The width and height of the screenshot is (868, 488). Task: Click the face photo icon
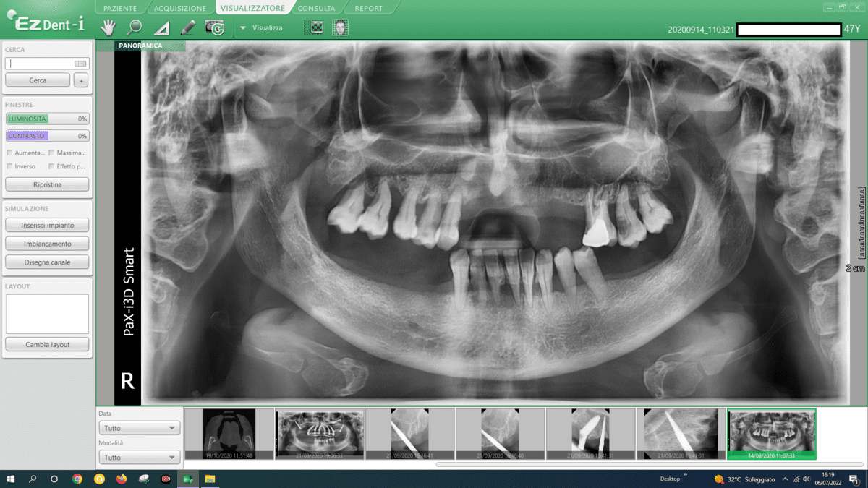tap(340, 27)
